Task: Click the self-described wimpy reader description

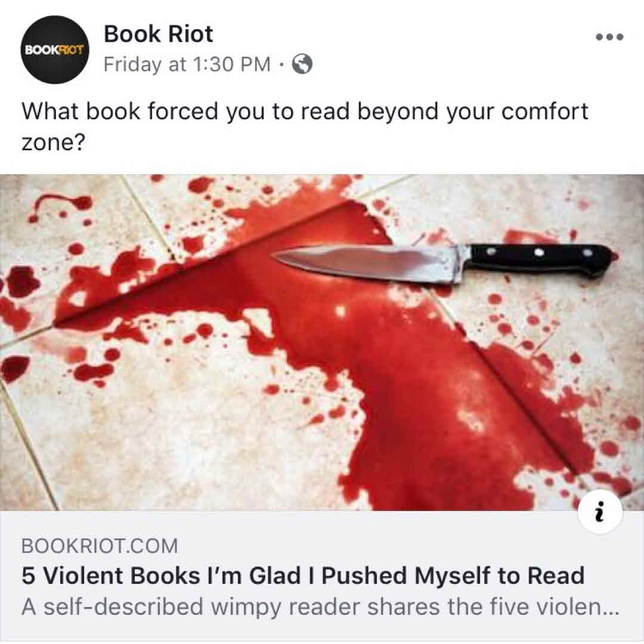Action: tap(320, 606)
